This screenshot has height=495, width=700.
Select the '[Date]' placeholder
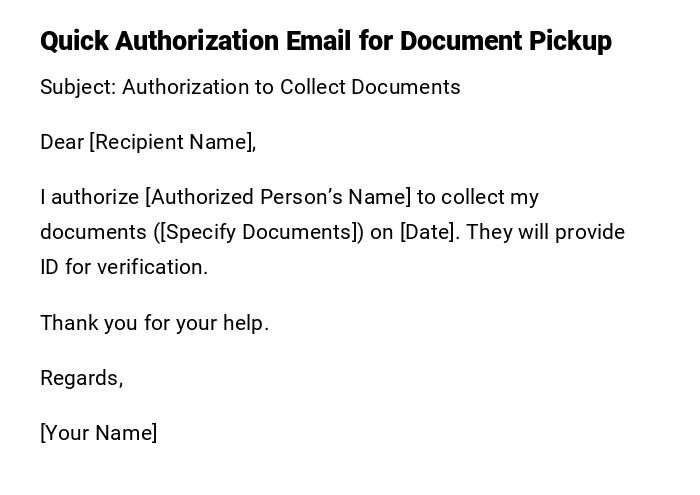[428, 232]
